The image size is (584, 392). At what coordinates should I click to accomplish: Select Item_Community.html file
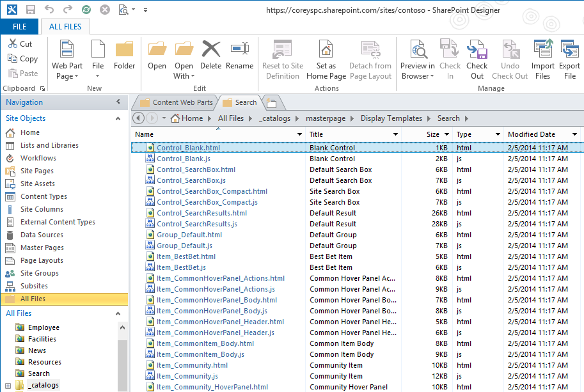coord(192,365)
